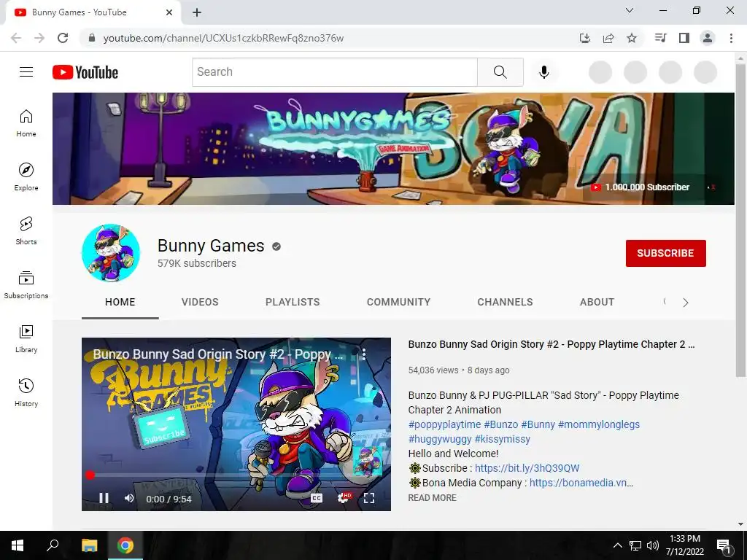
Task: Click the taskbar volume icon
Action: coord(653,545)
